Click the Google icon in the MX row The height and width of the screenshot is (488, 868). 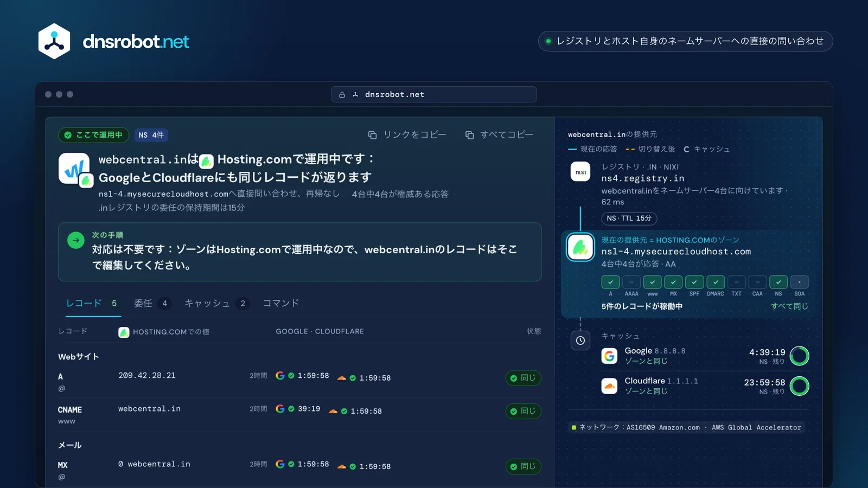click(280, 464)
